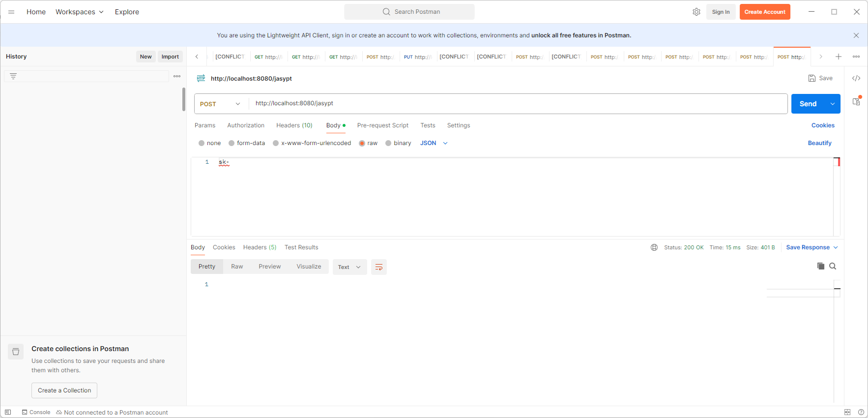Image resolution: width=868 pixels, height=418 pixels.
Task: Open the help icon in status bar
Action: [861, 412]
